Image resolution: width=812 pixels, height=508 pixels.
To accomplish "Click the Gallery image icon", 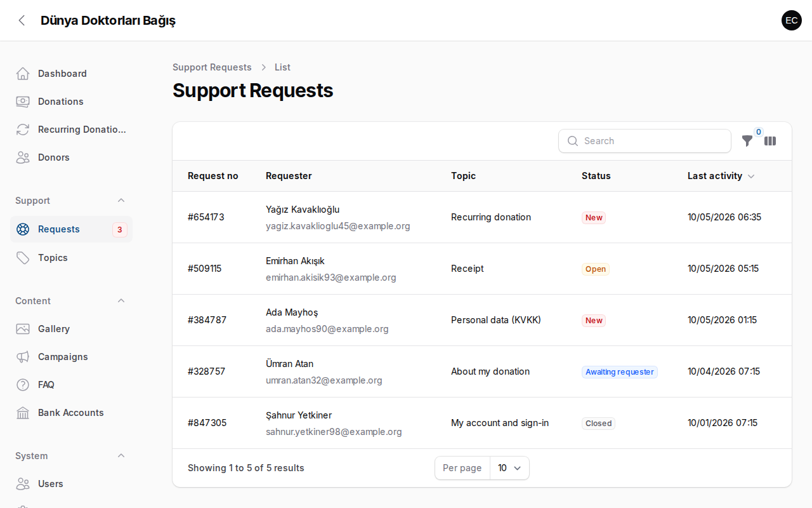I will pyautogui.click(x=23, y=329).
